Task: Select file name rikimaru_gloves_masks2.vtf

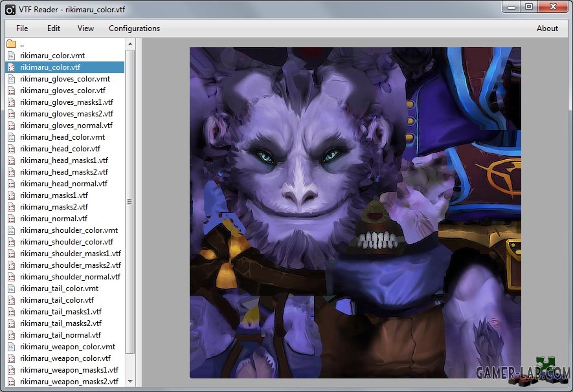Action: click(67, 114)
